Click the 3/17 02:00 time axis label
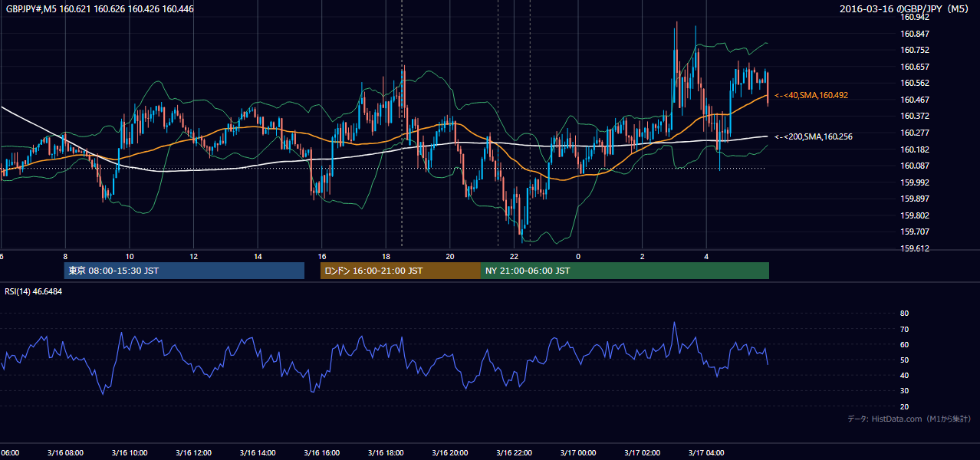 point(643,453)
